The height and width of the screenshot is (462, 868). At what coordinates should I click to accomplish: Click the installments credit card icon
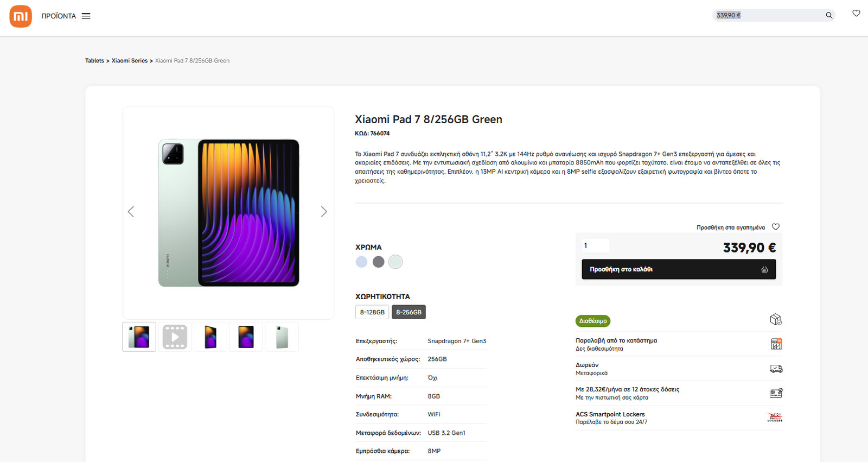tap(776, 393)
